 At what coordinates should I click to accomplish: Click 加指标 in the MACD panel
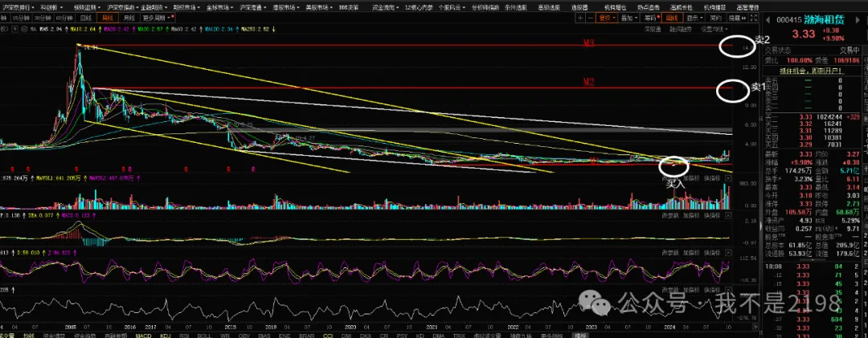point(691,215)
